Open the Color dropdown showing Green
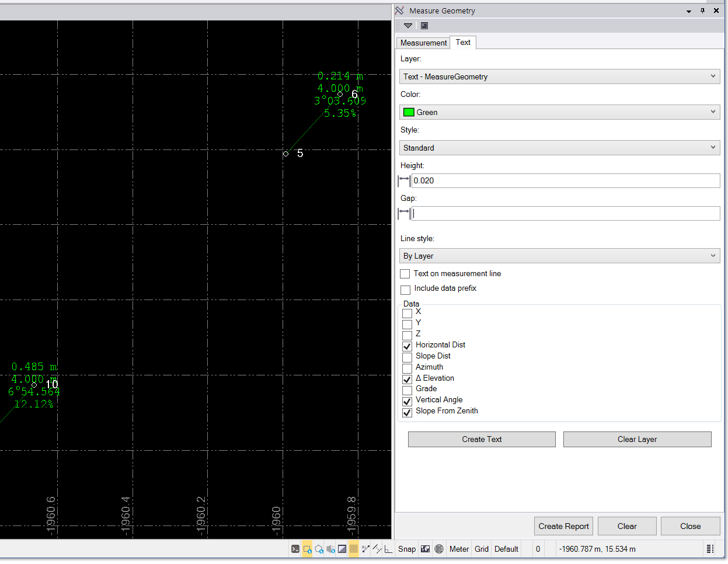The height and width of the screenshot is (564, 728). click(x=559, y=112)
